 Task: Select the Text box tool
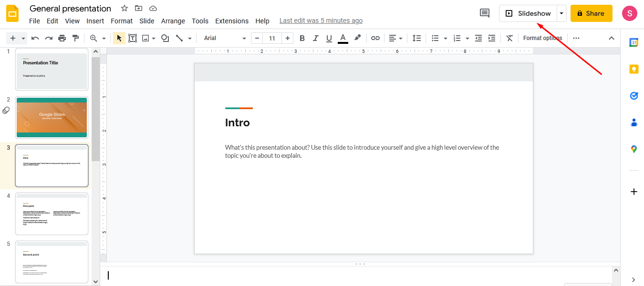pyautogui.click(x=132, y=38)
